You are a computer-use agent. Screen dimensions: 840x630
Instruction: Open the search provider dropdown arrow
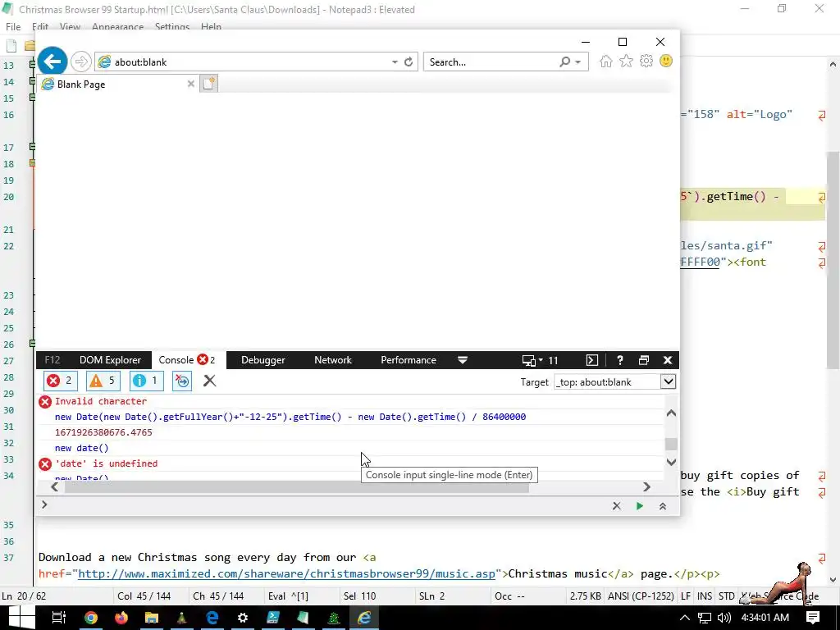pos(578,62)
